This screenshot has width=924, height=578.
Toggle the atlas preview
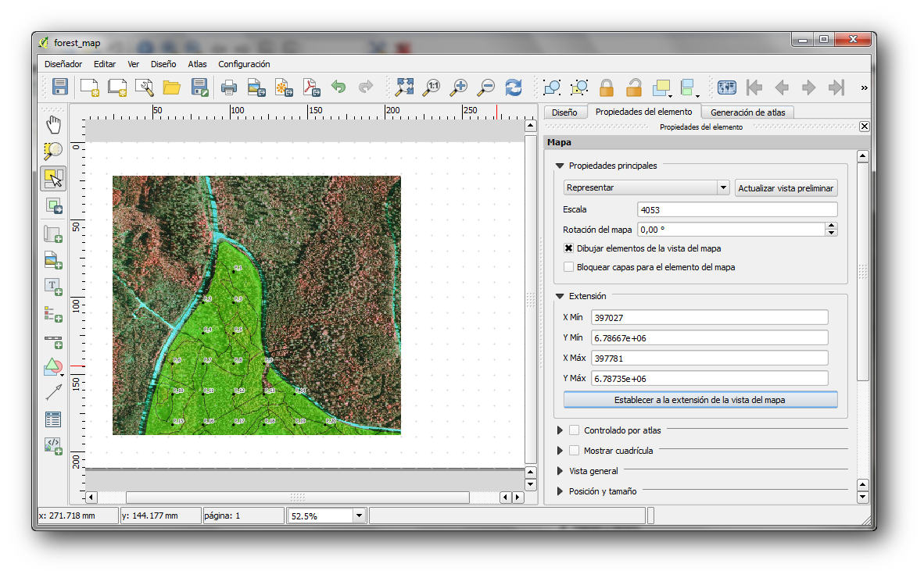pyautogui.click(x=726, y=87)
